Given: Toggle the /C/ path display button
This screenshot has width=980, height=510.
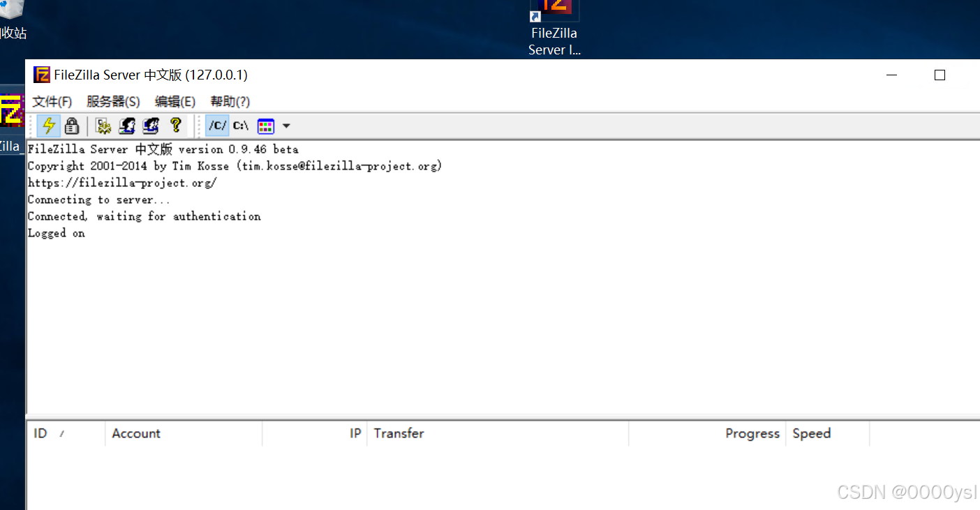Looking at the screenshot, I should pyautogui.click(x=218, y=126).
